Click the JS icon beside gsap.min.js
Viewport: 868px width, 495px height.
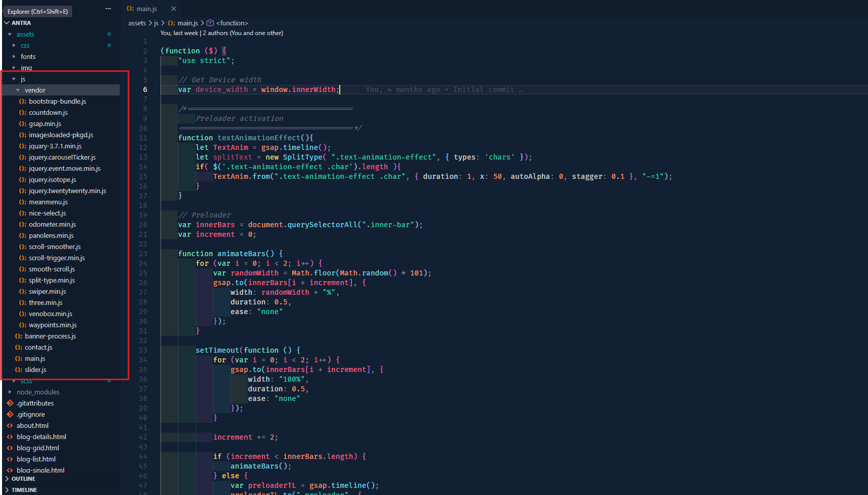22,123
